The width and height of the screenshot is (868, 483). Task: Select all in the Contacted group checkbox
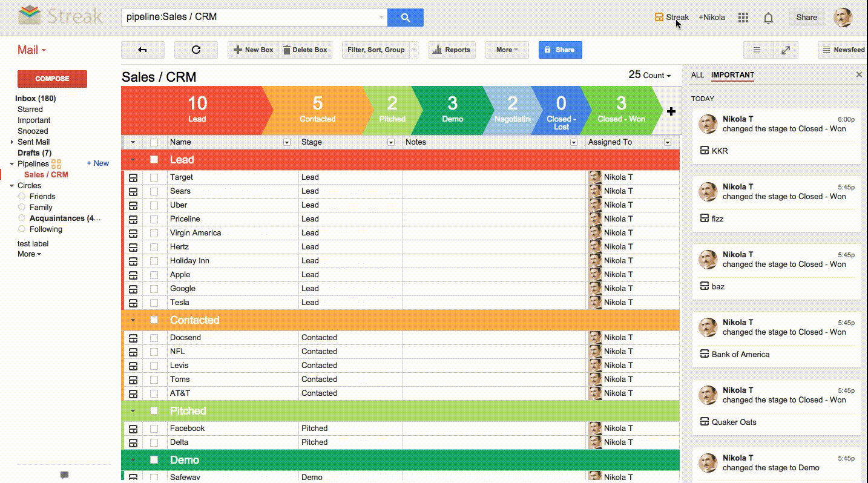154,320
